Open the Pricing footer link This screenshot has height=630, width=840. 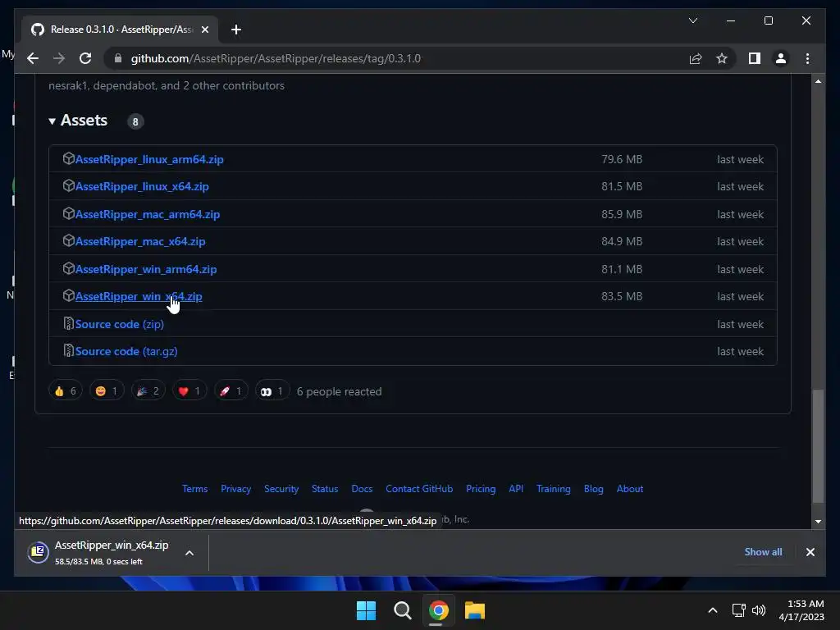pyautogui.click(x=481, y=489)
